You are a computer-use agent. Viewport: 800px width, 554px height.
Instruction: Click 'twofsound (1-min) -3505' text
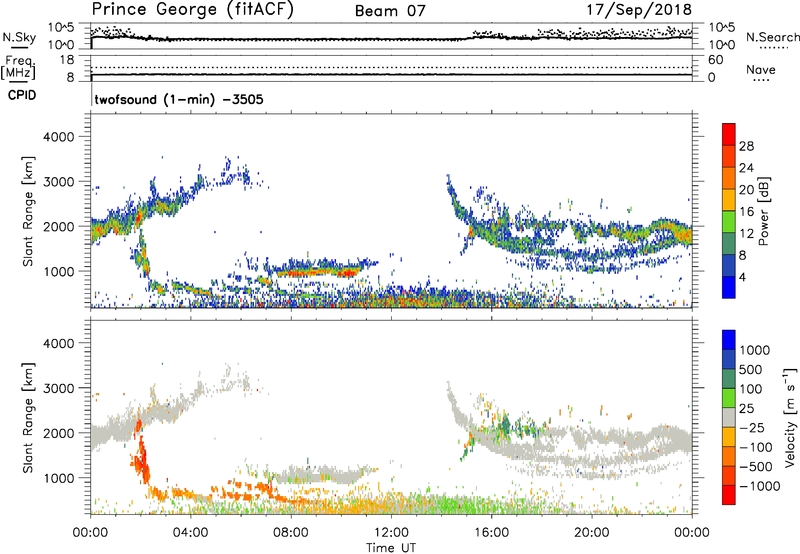pyautogui.click(x=179, y=99)
